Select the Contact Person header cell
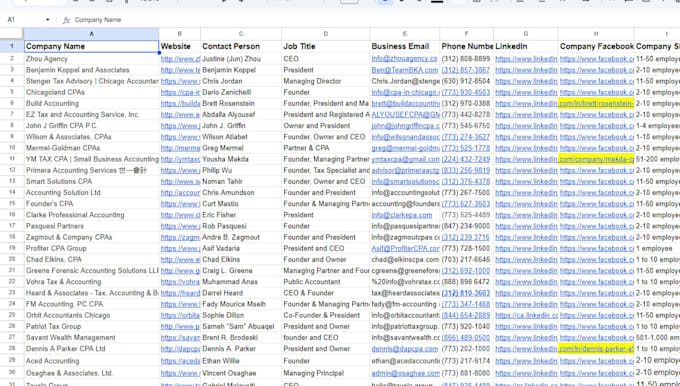Image resolution: width=680 pixels, height=386 pixels. pyautogui.click(x=241, y=46)
